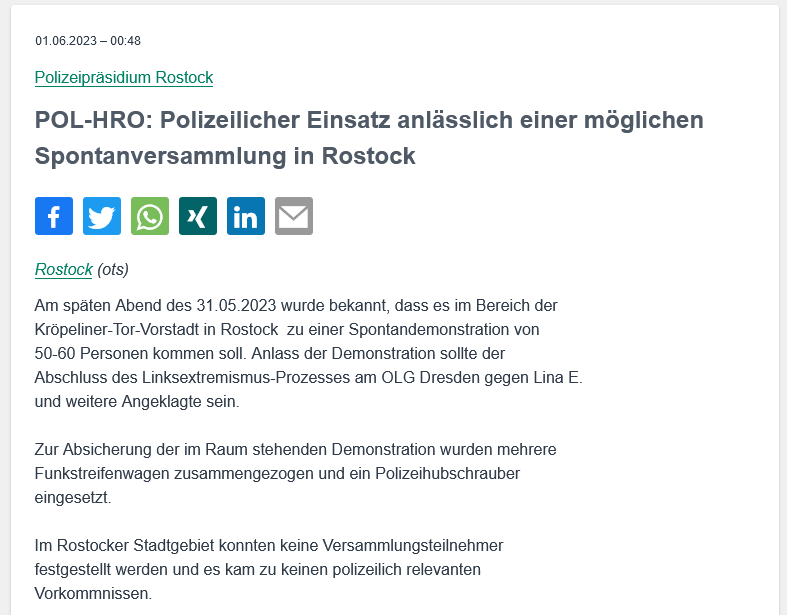Share the article on LinkedIn
The width and height of the screenshot is (787, 615).
246,216
